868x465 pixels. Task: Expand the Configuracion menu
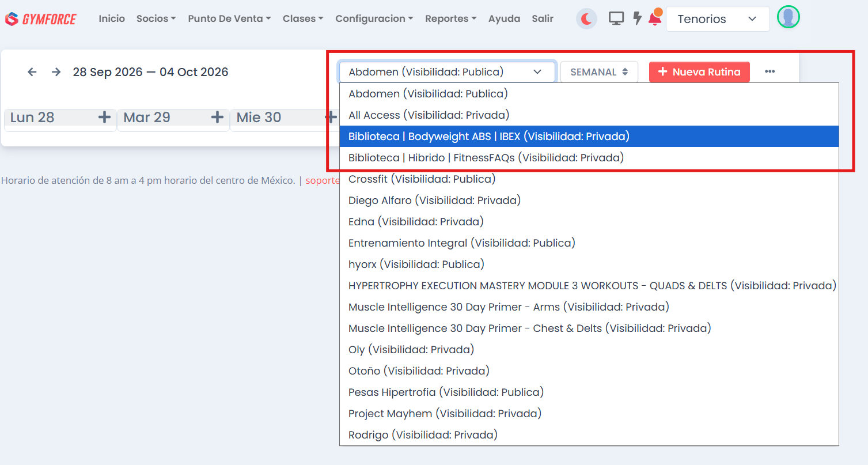(x=374, y=18)
